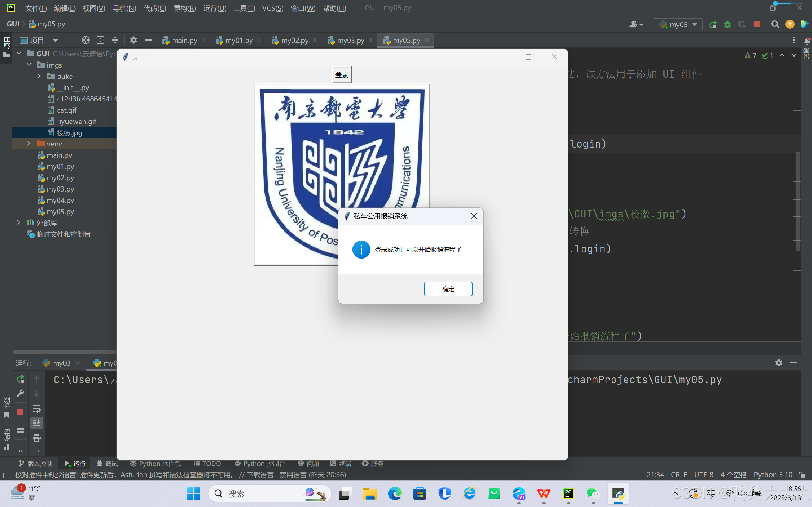Click the 登录 button in tk window
This screenshot has height=507, width=812.
pos(342,74)
